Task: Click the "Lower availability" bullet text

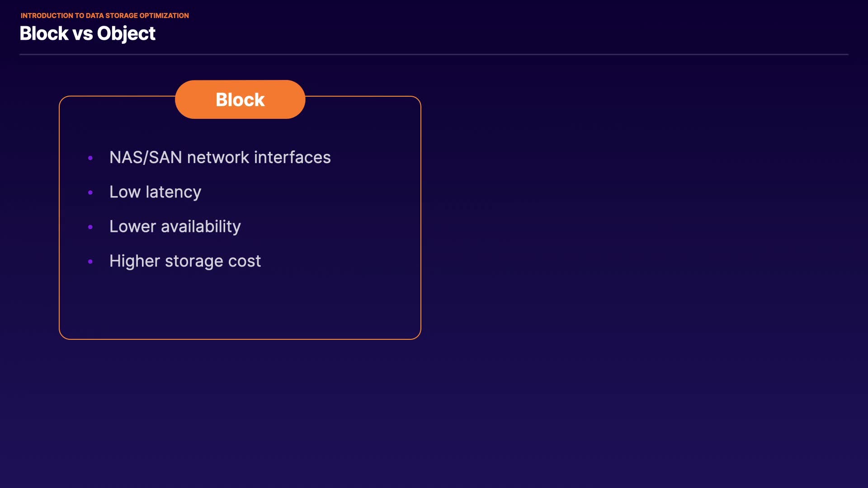Action: [x=175, y=226]
